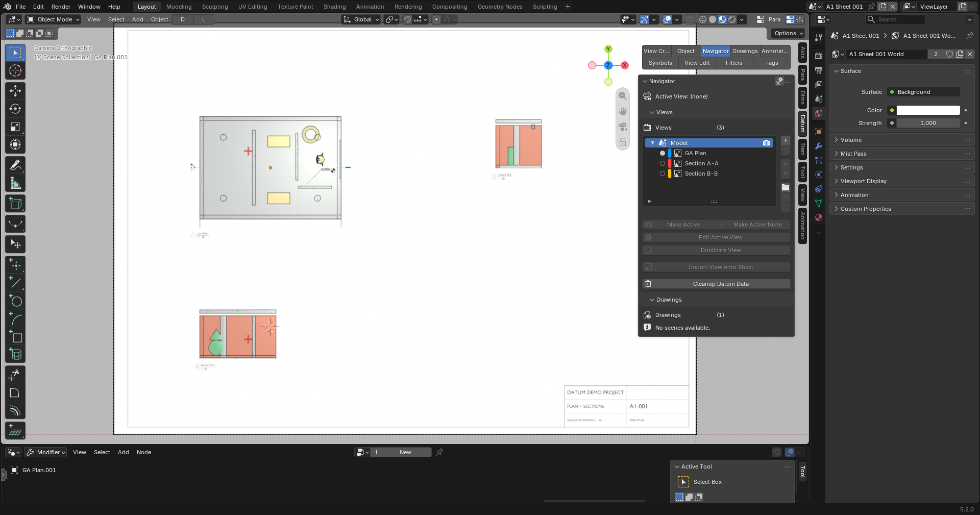Click the white world Color swatch
This screenshot has height=515, width=980.
click(928, 110)
